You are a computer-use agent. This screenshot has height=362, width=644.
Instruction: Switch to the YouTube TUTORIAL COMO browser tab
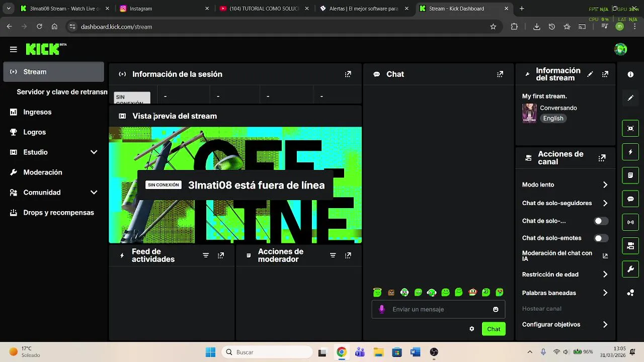point(265,9)
